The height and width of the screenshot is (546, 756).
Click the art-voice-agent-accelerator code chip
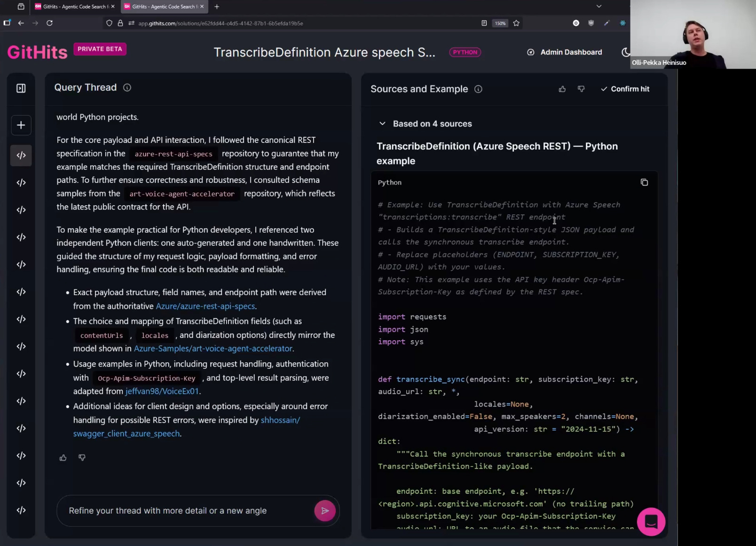[182, 194]
